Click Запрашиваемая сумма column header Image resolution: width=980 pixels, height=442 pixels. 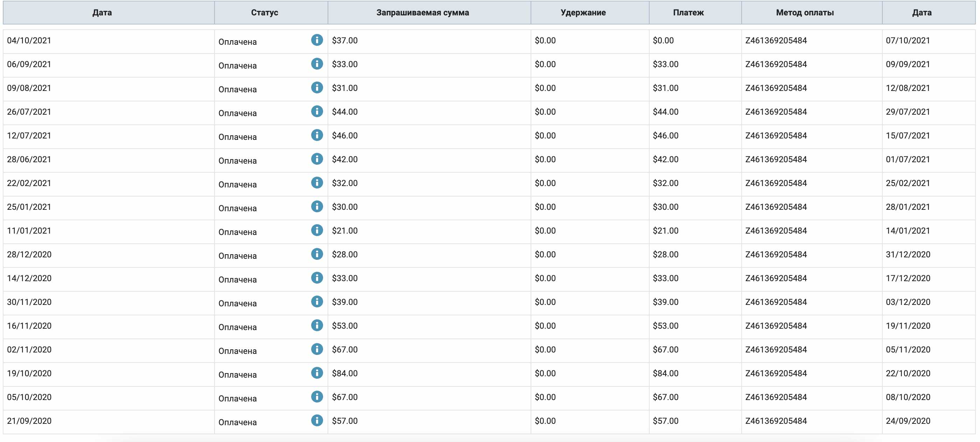[429, 13]
